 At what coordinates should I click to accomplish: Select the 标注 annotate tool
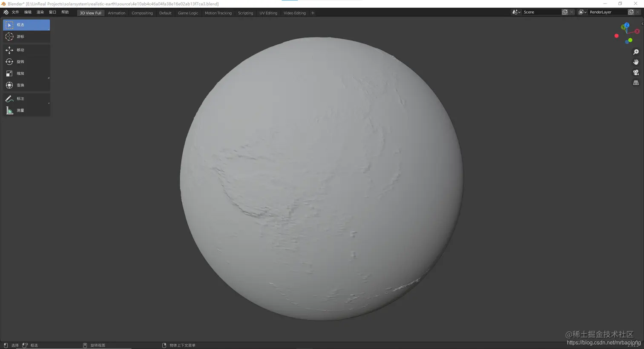click(x=26, y=99)
